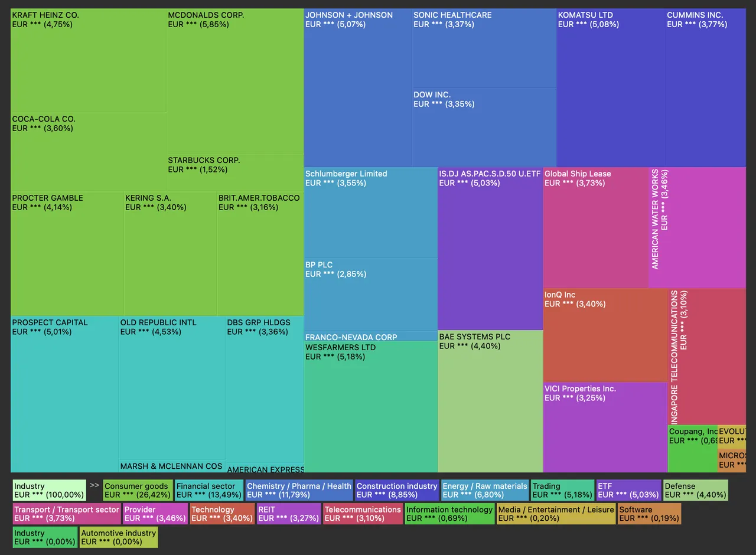The width and height of the screenshot is (756, 555).
Task: Select the KOMATSU LTD tile
Action: [x=611, y=87]
